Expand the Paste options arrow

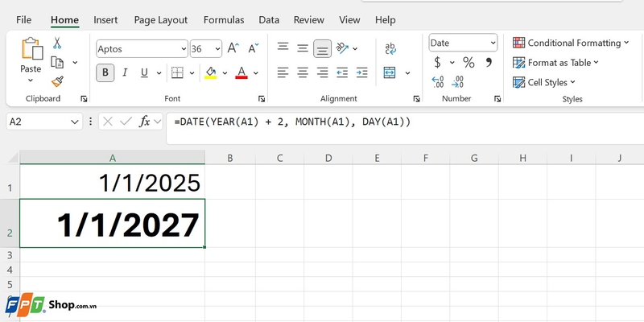click(31, 80)
